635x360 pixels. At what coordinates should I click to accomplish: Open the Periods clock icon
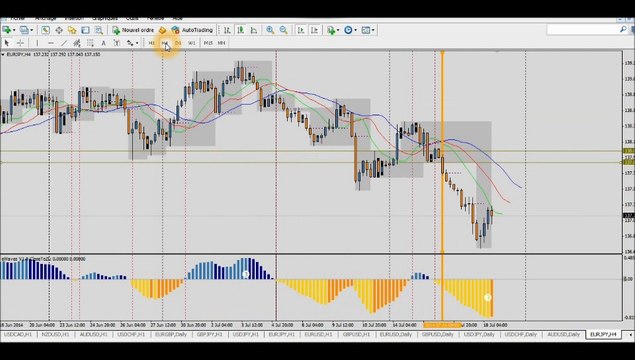[x=348, y=30]
